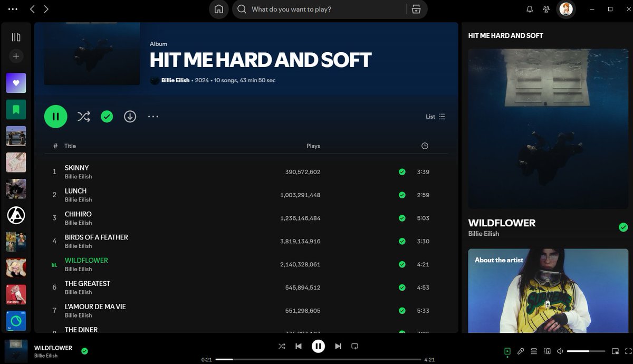
Task: Collapse Your Library sidebar icon
Action: tap(16, 37)
